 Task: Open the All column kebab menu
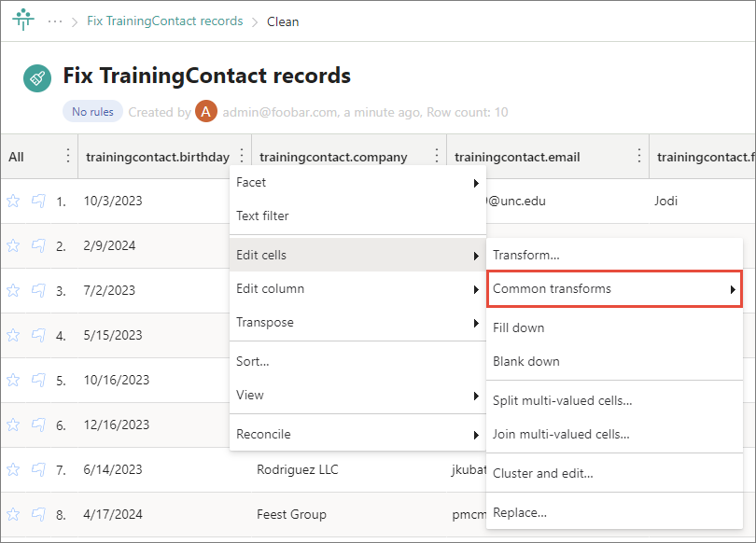tap(67, 156)
